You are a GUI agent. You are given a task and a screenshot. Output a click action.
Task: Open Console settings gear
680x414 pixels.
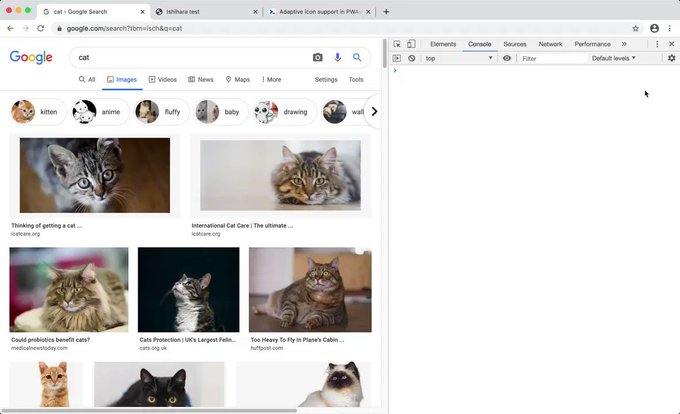pyautogui.click(x=671, y=58)
